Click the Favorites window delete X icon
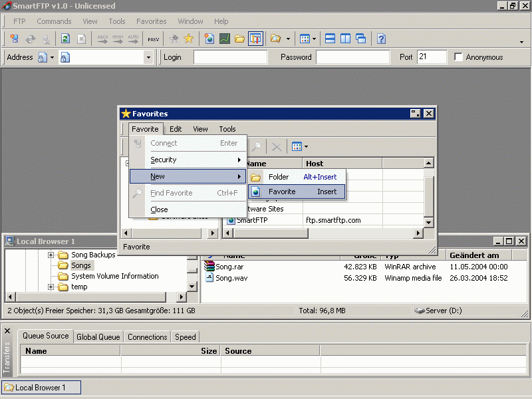This screenshot has width=532, height=399. tap(277, 147)
